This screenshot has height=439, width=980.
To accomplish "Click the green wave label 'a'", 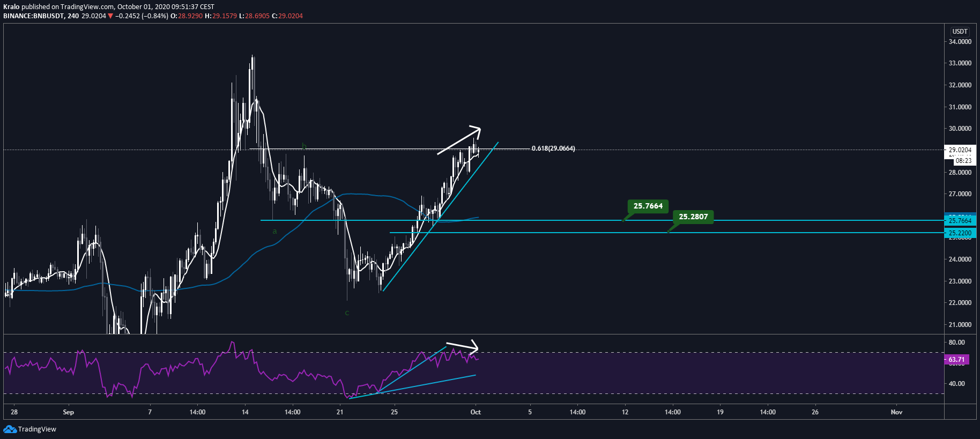I will pos(274,232).
